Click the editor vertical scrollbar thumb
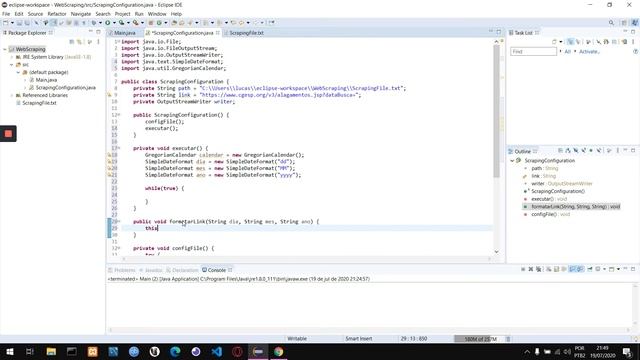 tap(496, 110)
